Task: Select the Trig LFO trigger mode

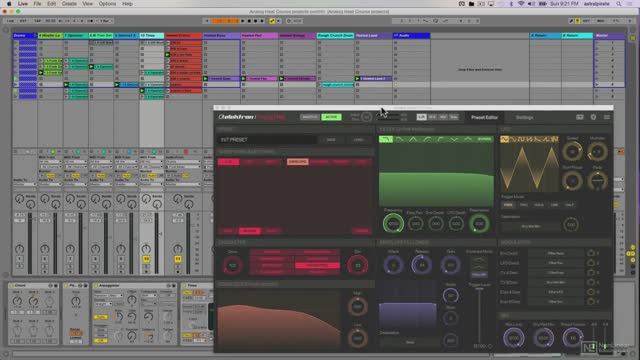Action: [x=523, y=205]
